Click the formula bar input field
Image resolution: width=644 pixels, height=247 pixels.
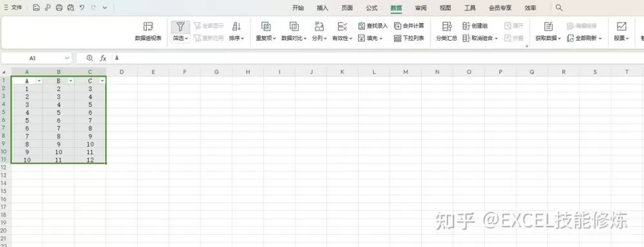378,58
